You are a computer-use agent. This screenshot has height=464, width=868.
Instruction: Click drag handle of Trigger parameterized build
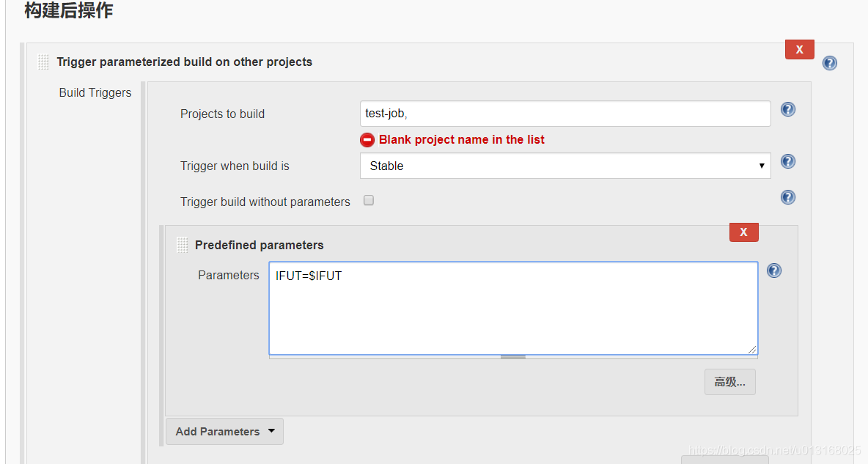click(44, 62)
